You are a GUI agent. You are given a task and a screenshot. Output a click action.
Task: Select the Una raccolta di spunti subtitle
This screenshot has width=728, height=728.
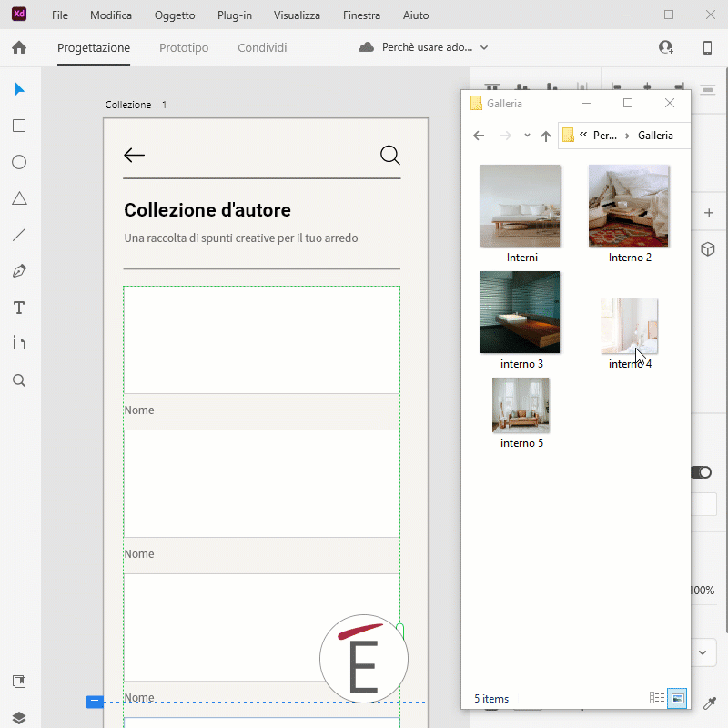click(x=240, y=238)
